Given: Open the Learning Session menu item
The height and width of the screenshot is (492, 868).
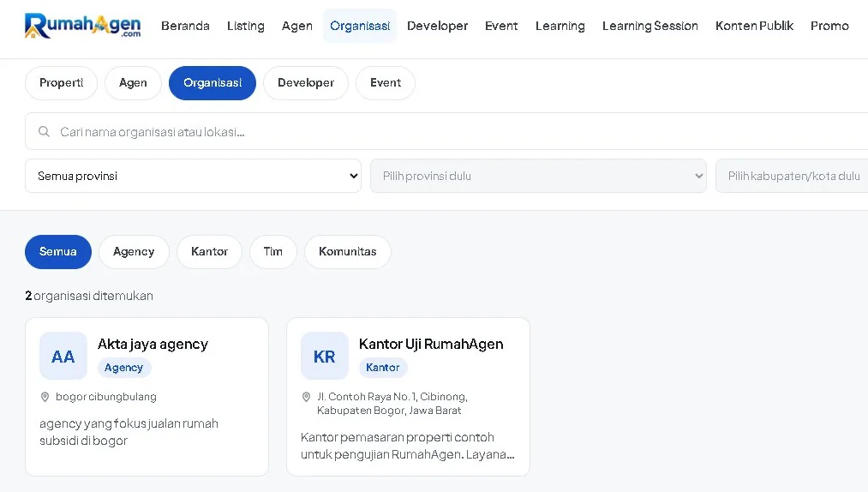Looking at the screenshot, I should 650,26.
